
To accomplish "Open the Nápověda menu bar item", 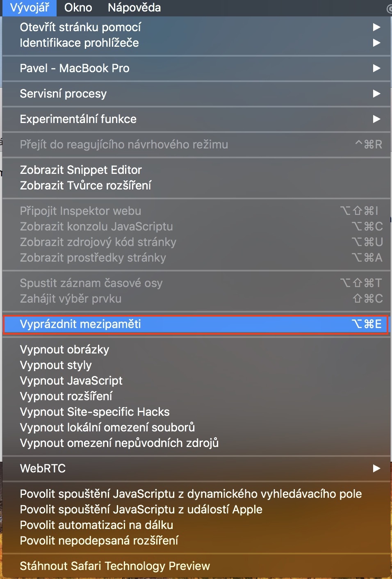I will point(134,7).
